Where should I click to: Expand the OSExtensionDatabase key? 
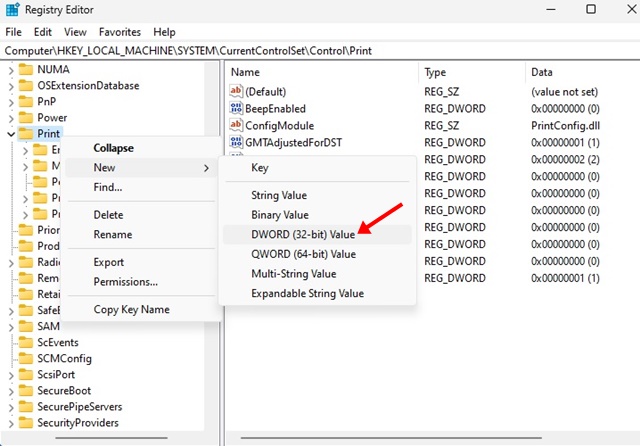11,87
